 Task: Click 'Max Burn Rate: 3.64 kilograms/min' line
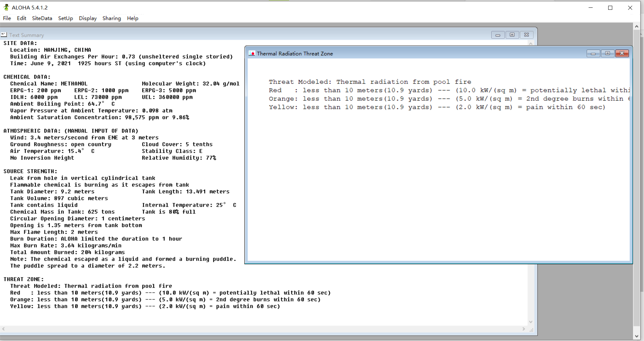click(66, 246)
